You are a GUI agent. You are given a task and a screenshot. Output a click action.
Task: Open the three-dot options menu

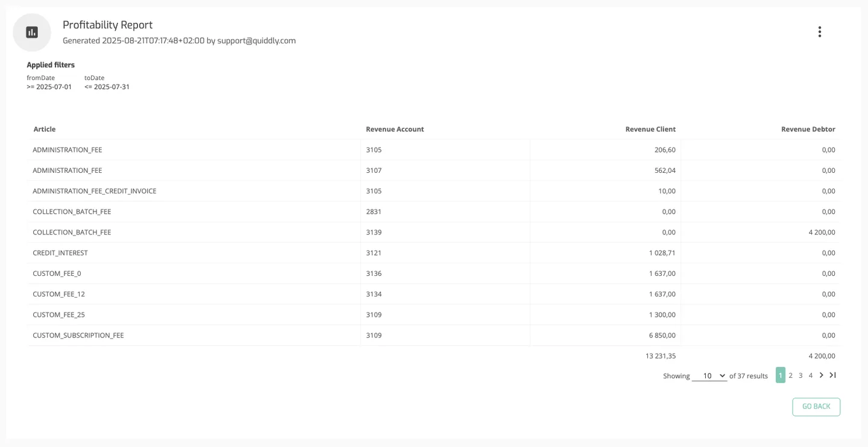pos(819,32)
